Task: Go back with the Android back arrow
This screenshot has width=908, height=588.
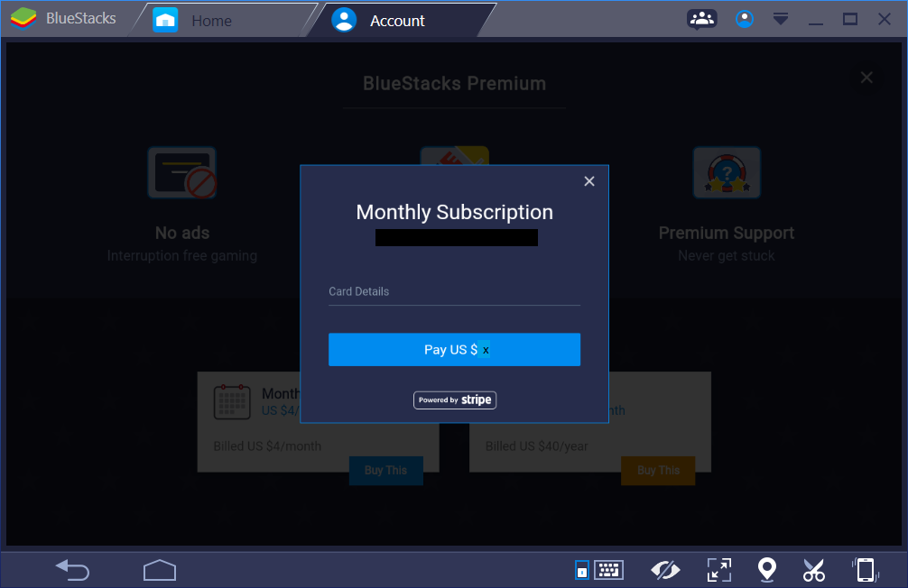Action: (72, 570)
